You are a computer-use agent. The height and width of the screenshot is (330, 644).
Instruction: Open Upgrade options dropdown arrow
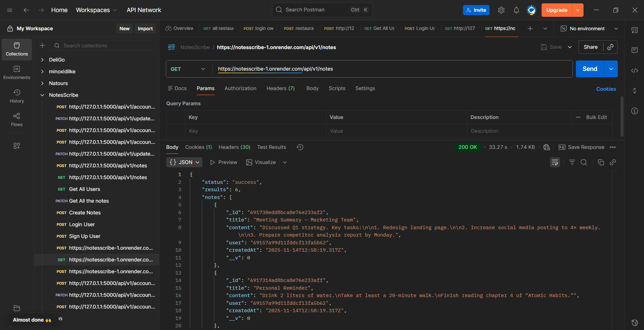[578, 10]
